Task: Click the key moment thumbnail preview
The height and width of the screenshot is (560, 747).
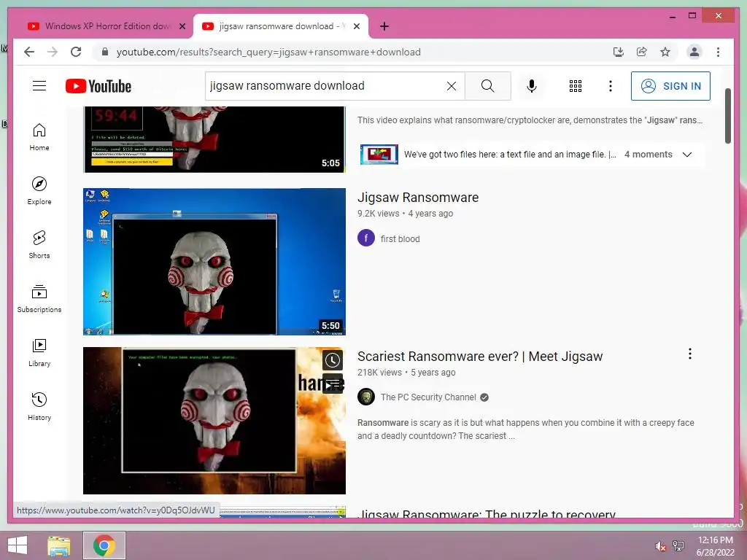Action: tap(379, 155)
